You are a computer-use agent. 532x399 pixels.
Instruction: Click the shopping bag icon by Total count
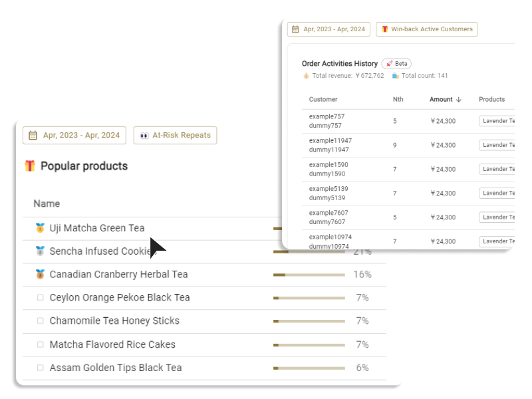pyautogui.click(x=395, y=76)
